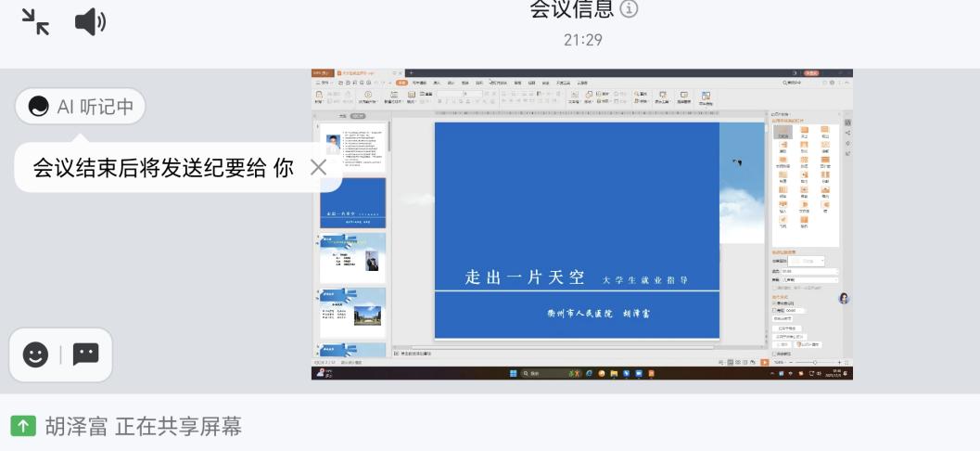Click the 走出一片天空 title on the slide
This screenshot has height=451, width=980.
(x=525, y=277)
